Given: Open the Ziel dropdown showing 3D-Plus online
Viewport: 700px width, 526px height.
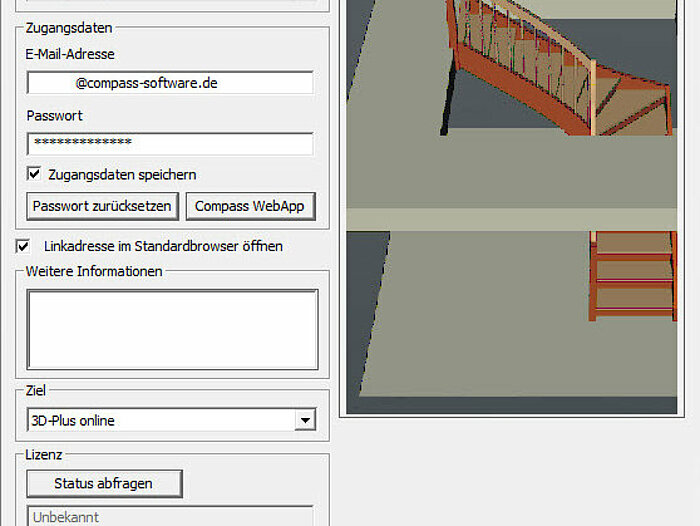Looking at the screenshot, I should point(171,420).
